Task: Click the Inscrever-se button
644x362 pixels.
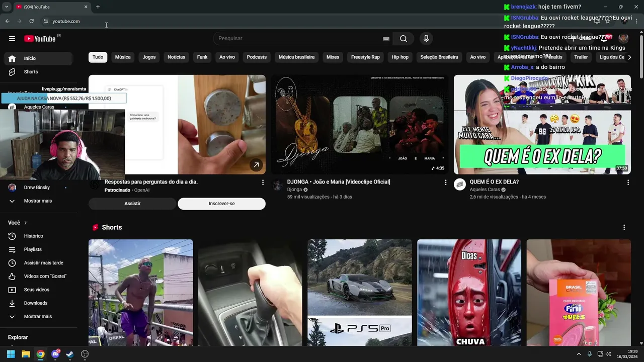Action: pyautogui.click(x=221, y=204)
